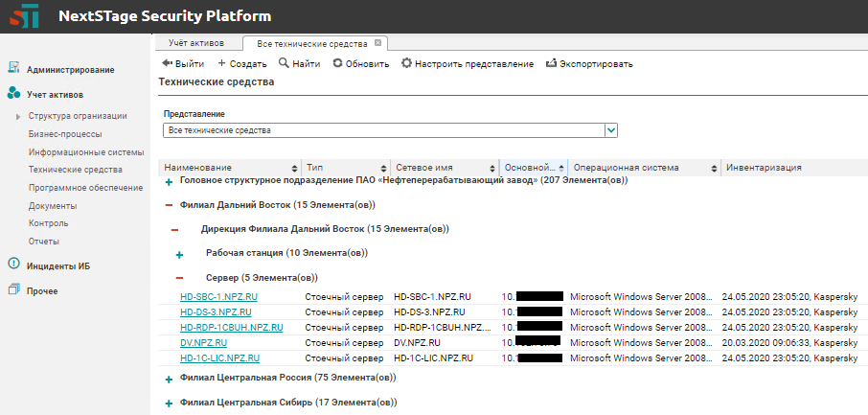This screenshot has height=415, width=868.
Task: Click the Configure view (Настроить представление) gear icon
Action: (x=406, y=63)
